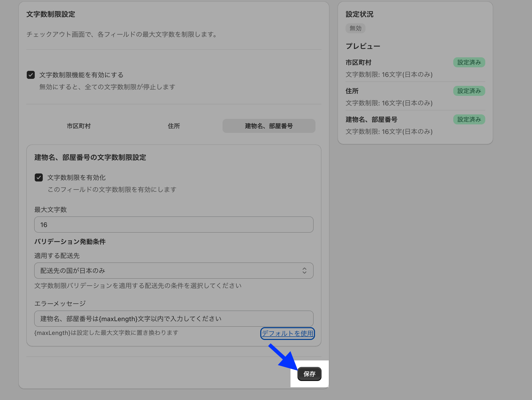
Task: Click デフォルトを使用 link
Action: 287,333
